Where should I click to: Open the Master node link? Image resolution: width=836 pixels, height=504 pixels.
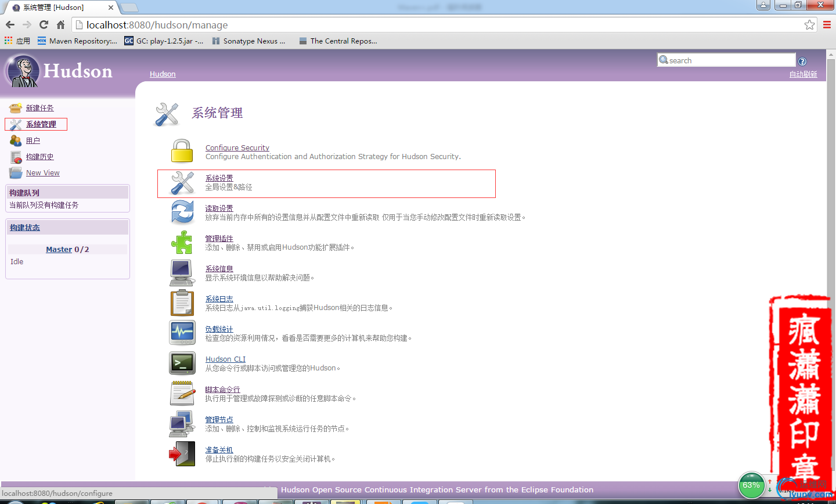59,249
